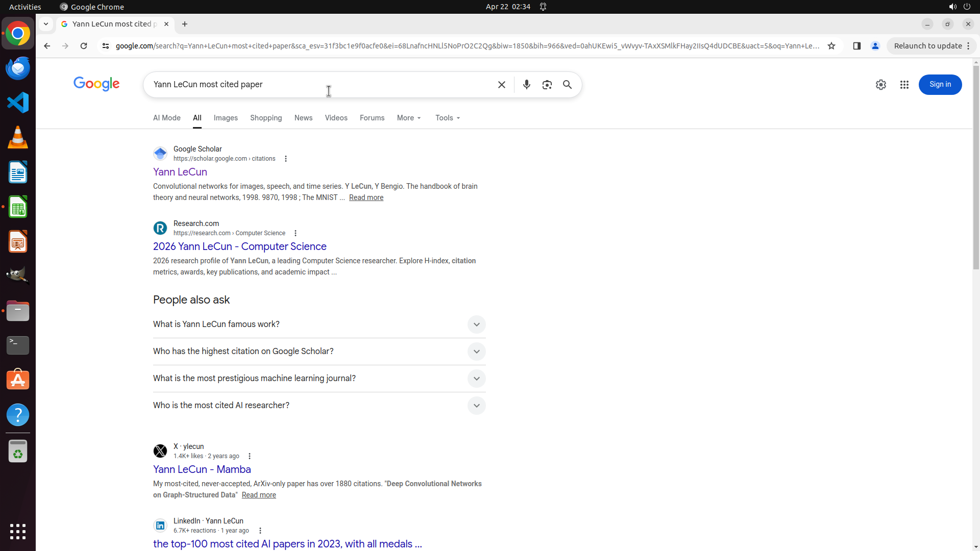Open Google Lens image search

click(x=547, y=85)
